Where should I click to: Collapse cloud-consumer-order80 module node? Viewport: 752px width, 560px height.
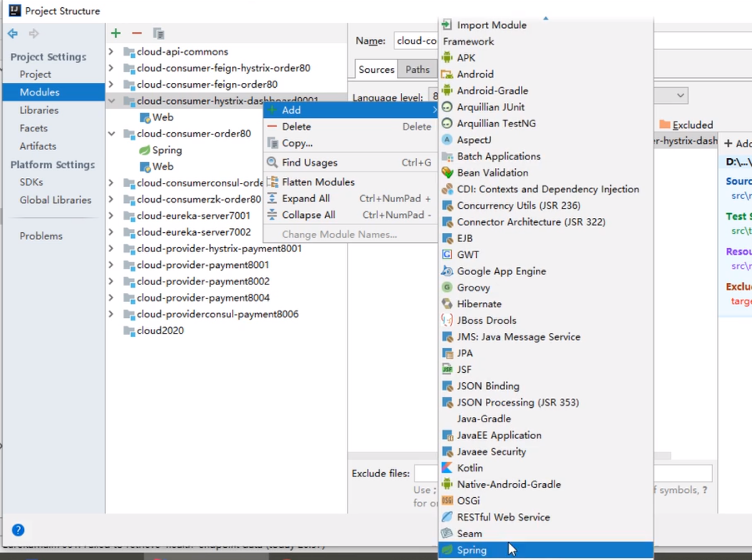coord(111,133)
